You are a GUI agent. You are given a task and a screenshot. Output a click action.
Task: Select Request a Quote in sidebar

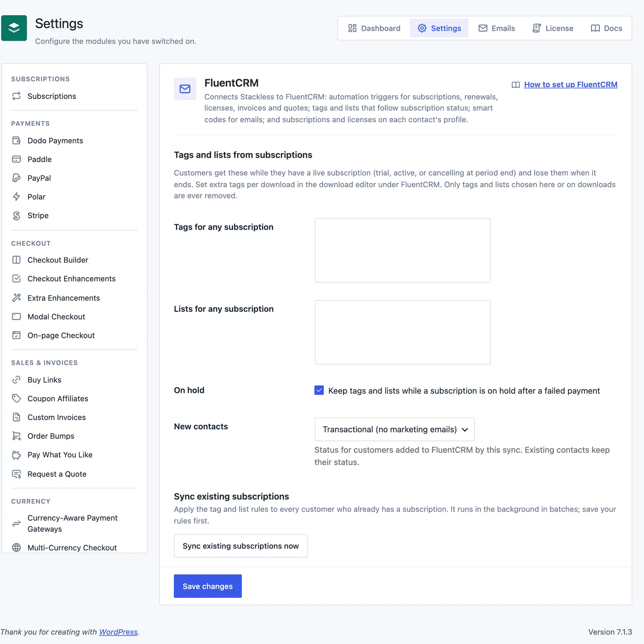[74, 474]
